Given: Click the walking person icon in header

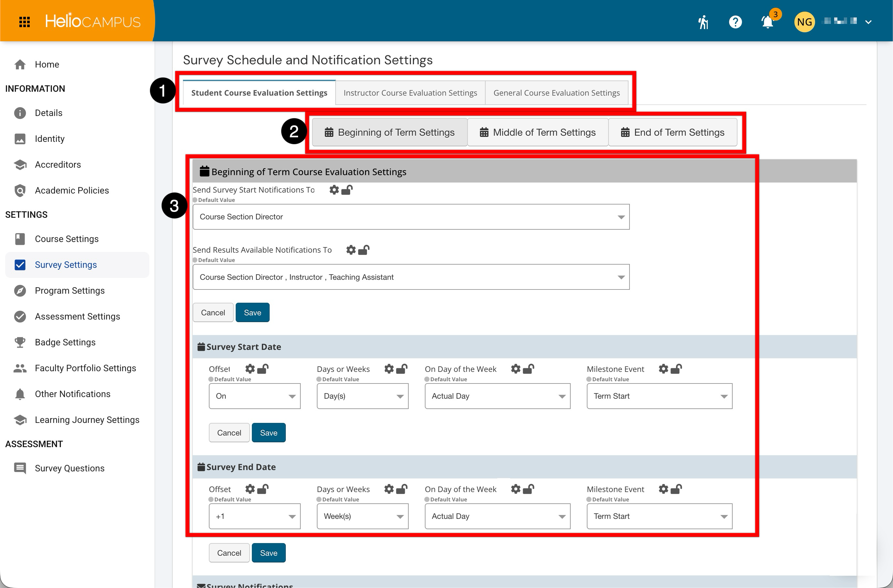Looking at the screenshot, I should (703, 22).
